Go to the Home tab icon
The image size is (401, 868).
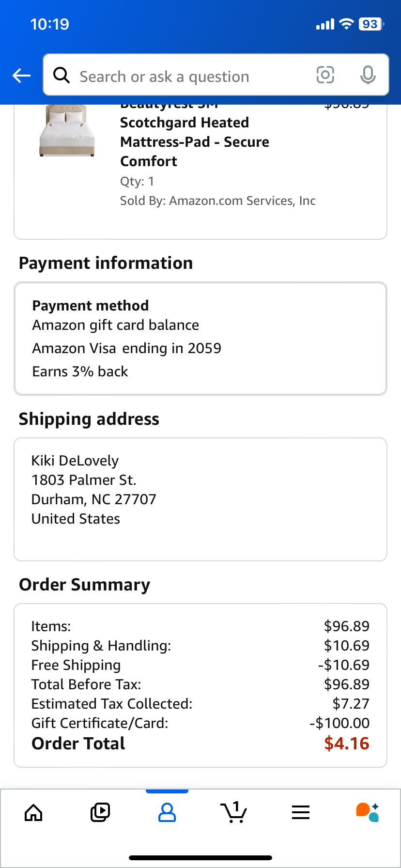[x=33, y=812]
